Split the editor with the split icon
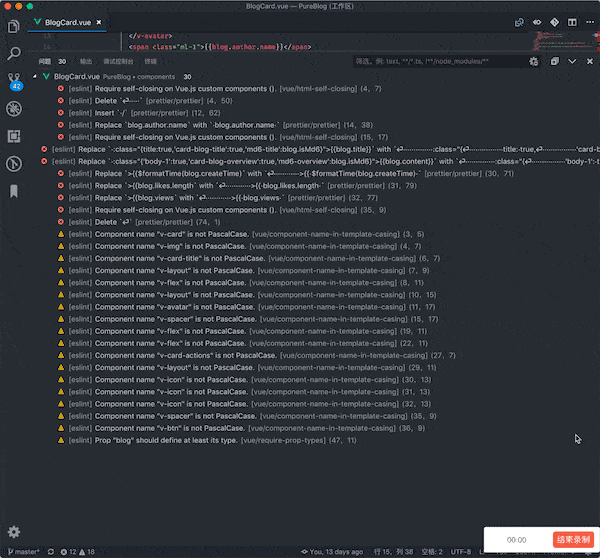 [x=572, y=22]
